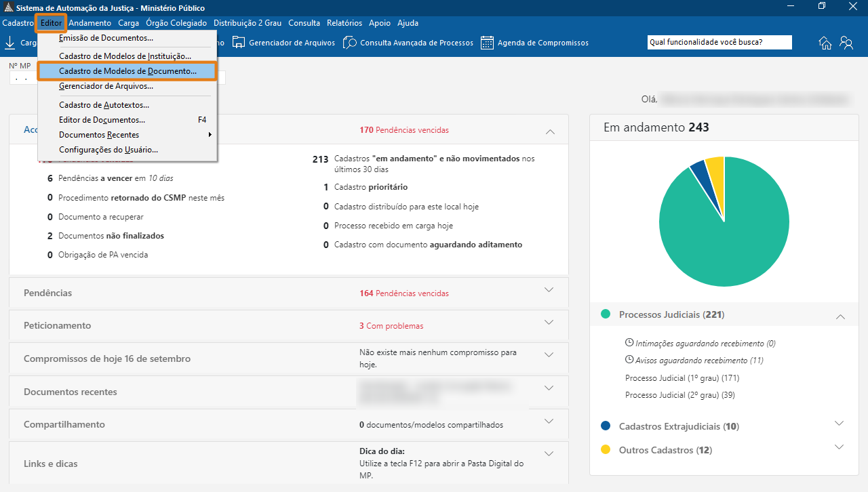Open the Órgão Colegiado menu
The width and height of the screenshot is (868, 492).
[x=176, y=23]
